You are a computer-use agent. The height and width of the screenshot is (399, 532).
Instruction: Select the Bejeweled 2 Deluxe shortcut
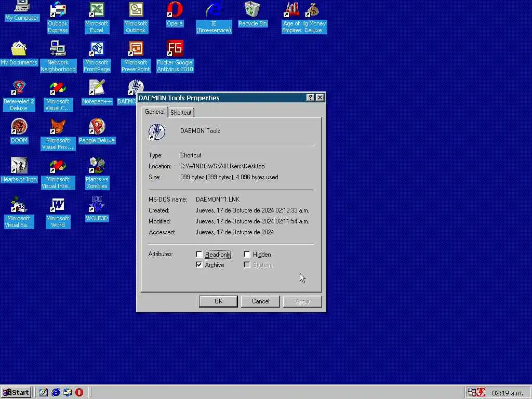click(x=19, y=96)
